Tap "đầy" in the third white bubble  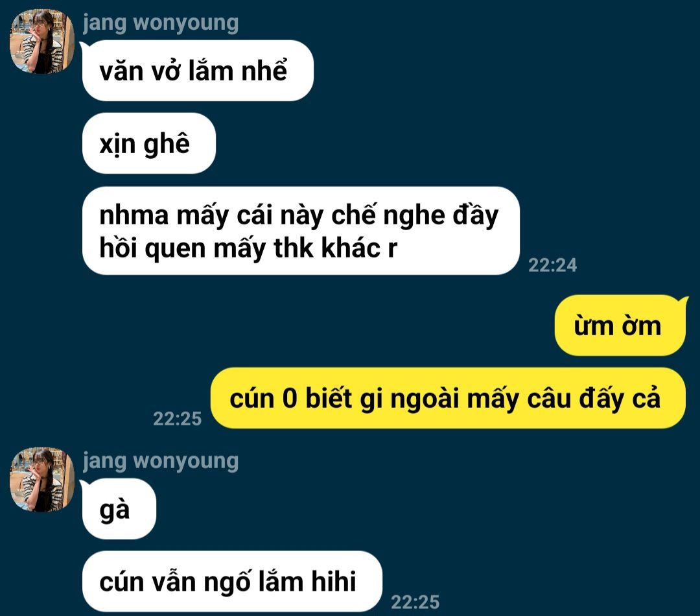(x=476, y=215)
